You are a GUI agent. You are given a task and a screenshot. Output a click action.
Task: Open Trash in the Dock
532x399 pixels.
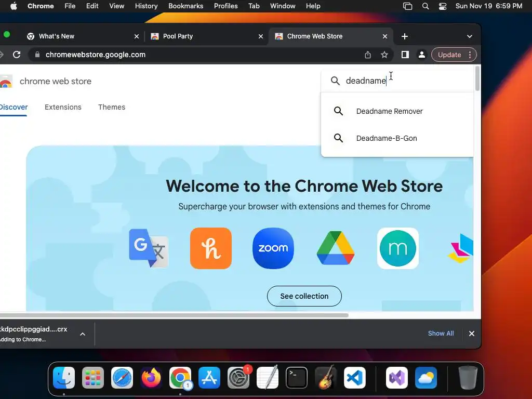pos(468,378)
